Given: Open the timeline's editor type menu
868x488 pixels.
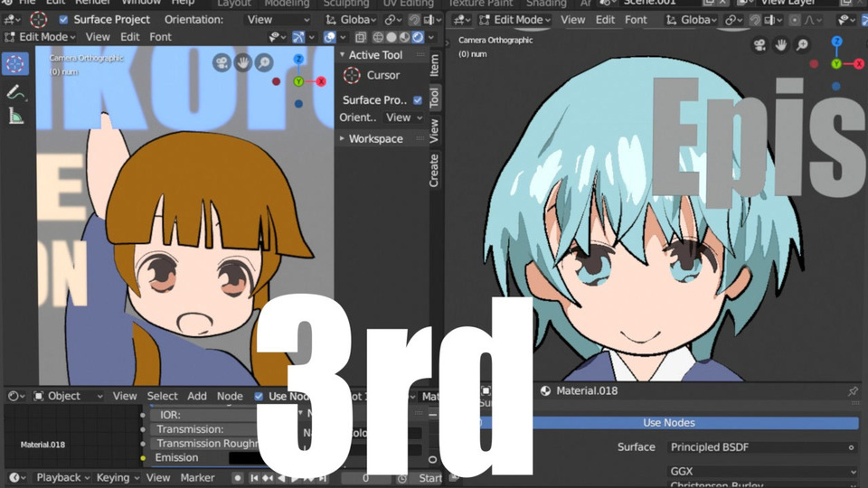Looking at the screenshot, I should pyautogui.click(x=17, y=477).
